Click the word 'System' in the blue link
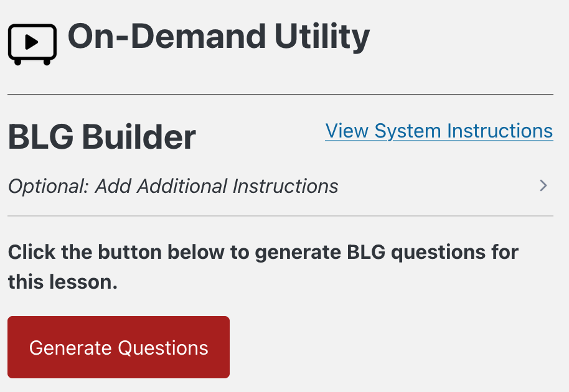Image resolution: width=569 pixels, height=392 pixels. click(407, 131)
